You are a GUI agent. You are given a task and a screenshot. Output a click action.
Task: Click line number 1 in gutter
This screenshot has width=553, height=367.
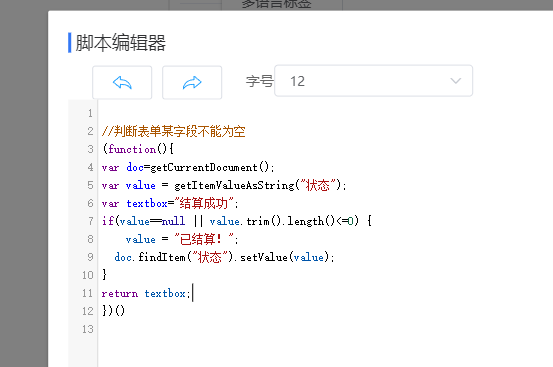tap(90, 113)
